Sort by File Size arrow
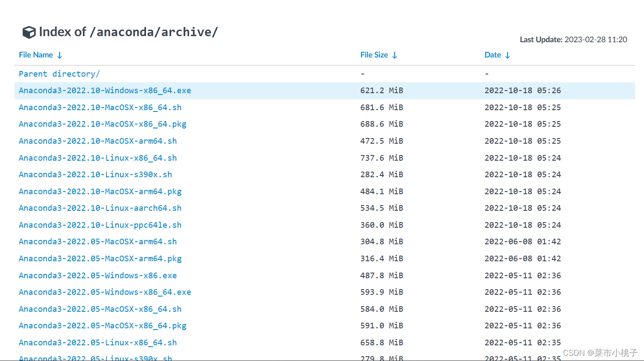This screenshot has width=644, height=361. pos(395,55)
